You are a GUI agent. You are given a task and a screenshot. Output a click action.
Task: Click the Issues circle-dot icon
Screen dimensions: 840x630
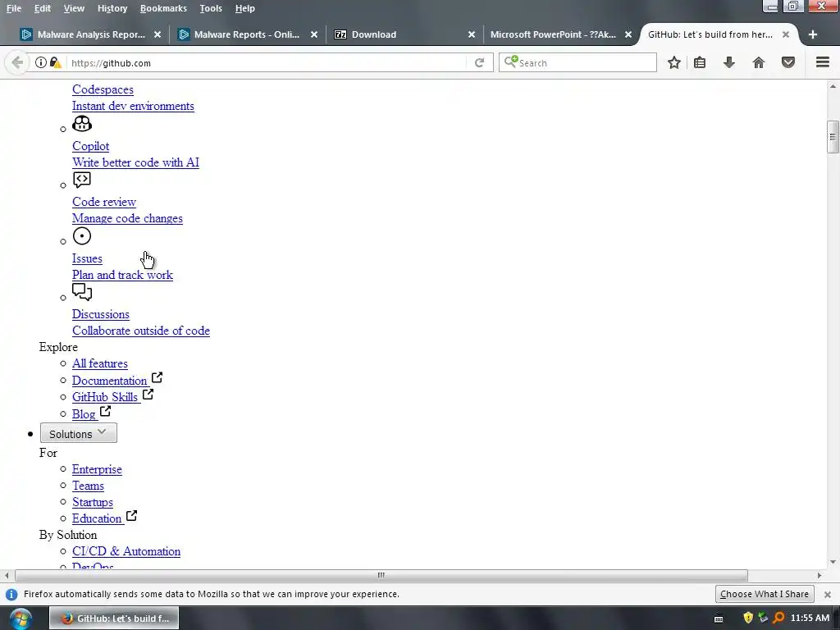click(x=82, y=235)
